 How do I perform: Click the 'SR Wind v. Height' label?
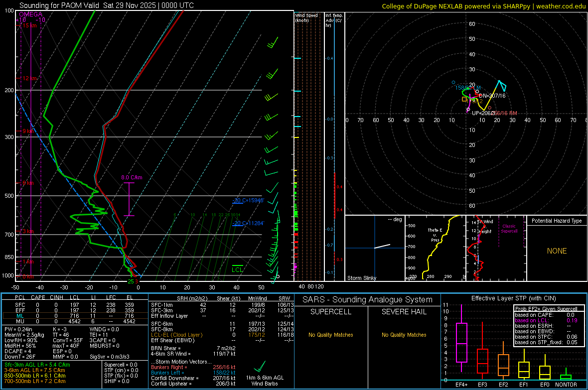(485, 227)
